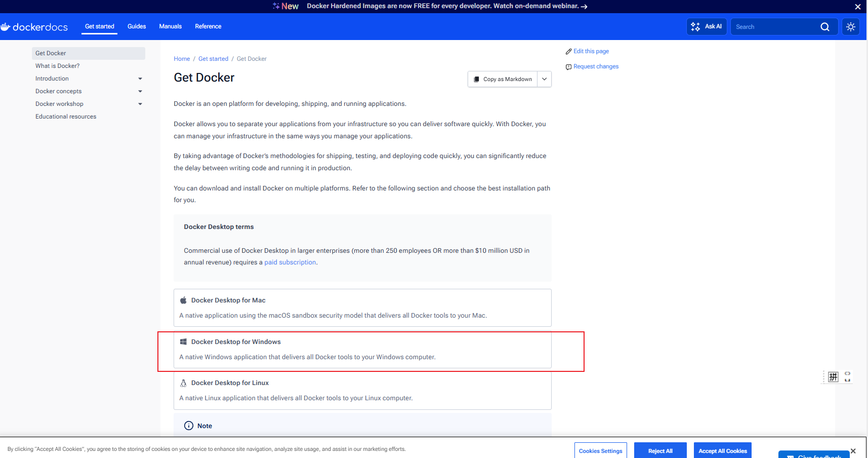Open the Docker Desktop for Linux card

click(x=362, y=390)
